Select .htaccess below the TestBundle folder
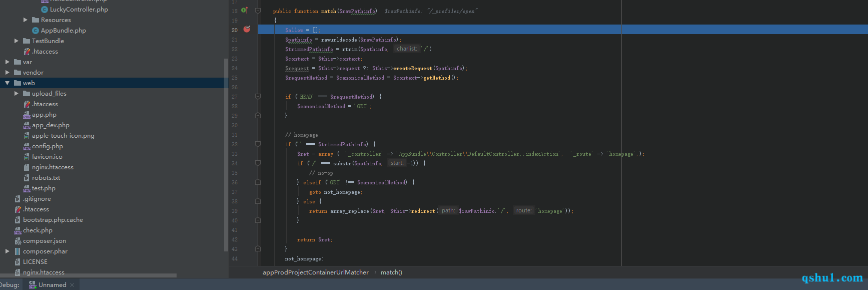868x290 pixels. pos(45,52)
